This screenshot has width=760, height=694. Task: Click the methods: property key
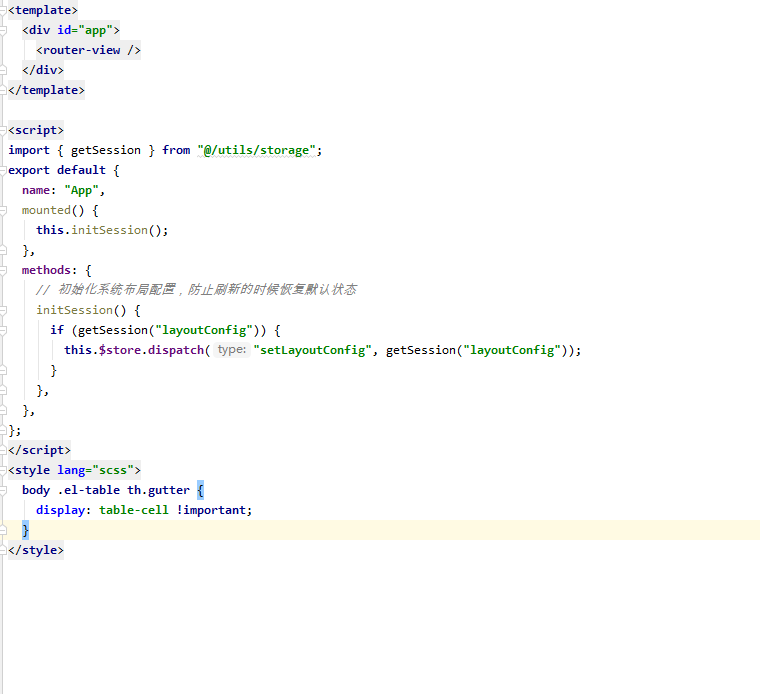(x=49, y=270)
